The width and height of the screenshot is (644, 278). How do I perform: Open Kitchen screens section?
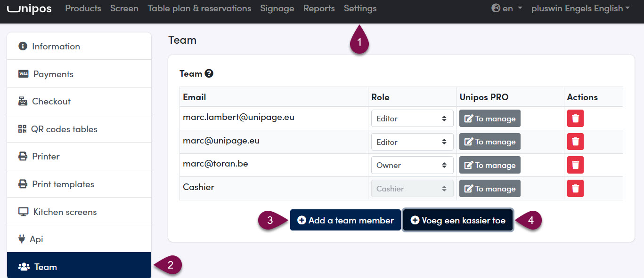point(79,212)
